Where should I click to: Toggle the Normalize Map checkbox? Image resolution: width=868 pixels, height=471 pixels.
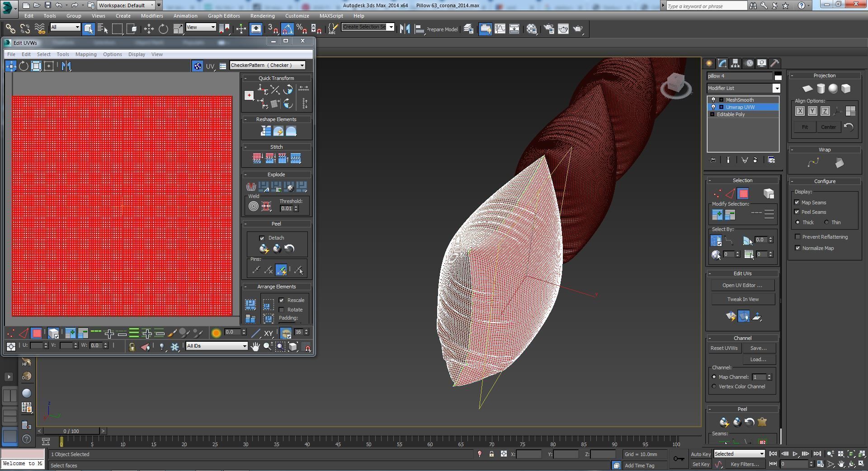coord(797,248)
